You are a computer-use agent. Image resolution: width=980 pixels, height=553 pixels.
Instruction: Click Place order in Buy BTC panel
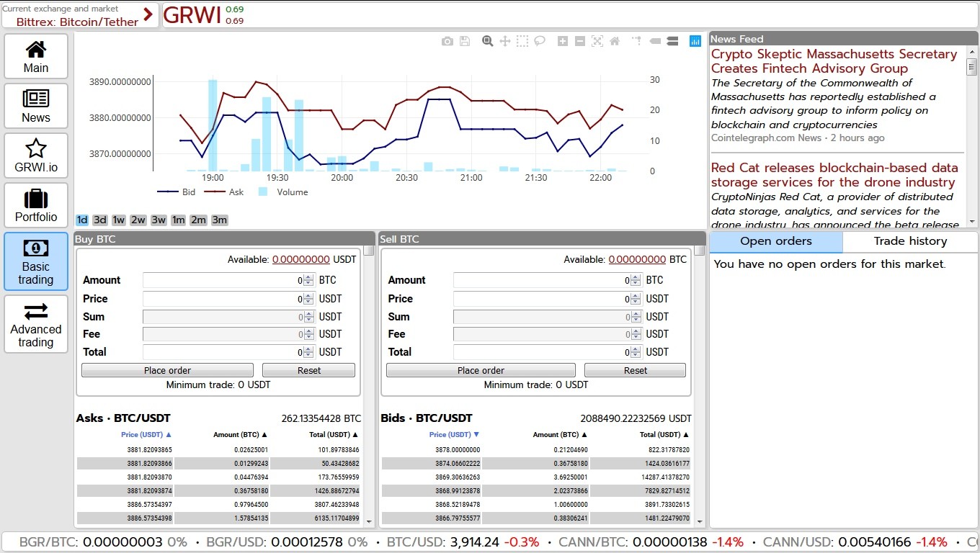pyautogui.click(x=167, y=370)
